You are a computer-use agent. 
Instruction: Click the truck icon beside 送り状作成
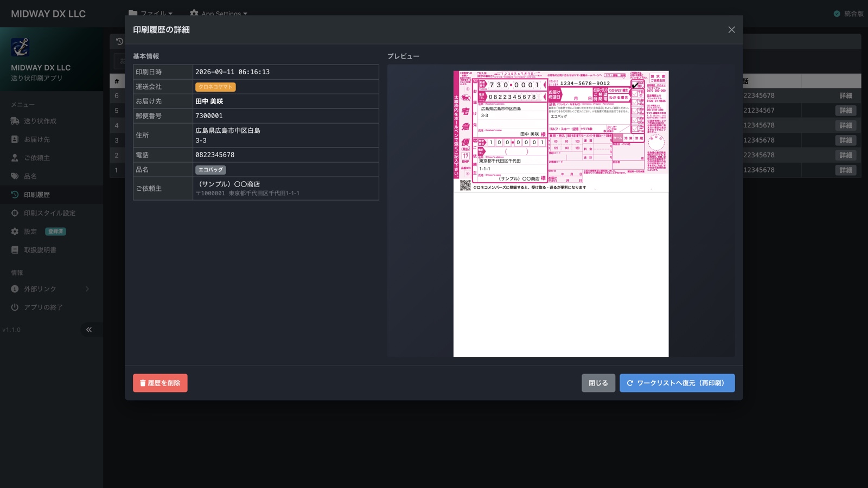pos(15,121)
